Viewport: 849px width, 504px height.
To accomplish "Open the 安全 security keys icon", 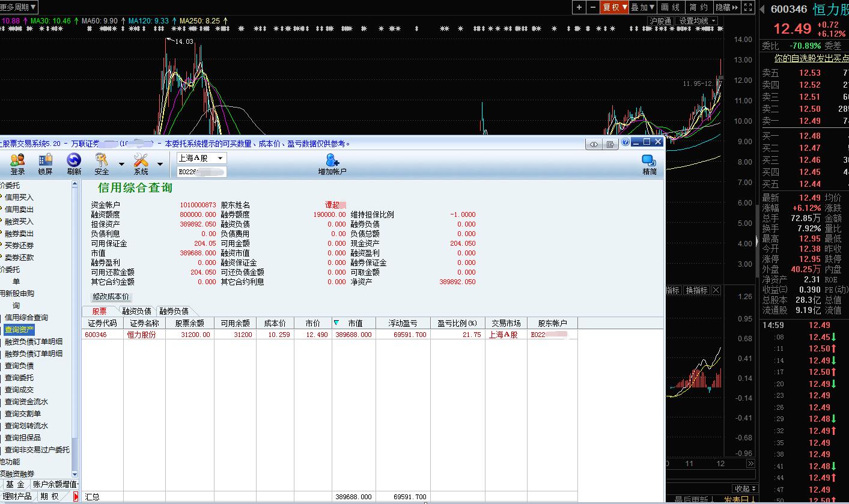I will 102,163.
